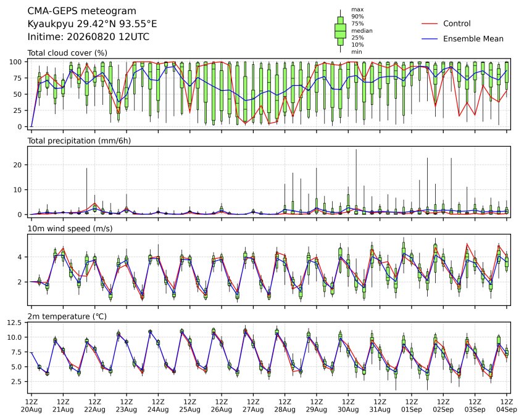This screenshot has width=524, height=420.
Task: Click the '10m wind speed (m/s)' panel title
Action: point(70,229)
